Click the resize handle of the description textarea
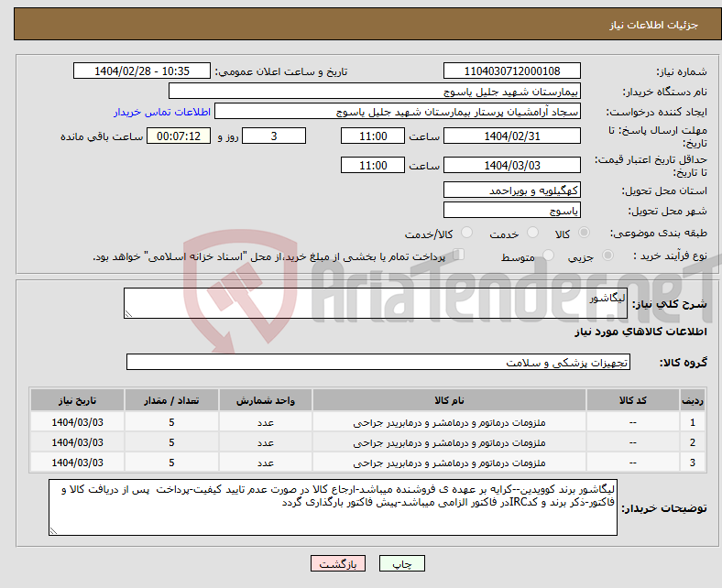722x588 pixels. [128, 314]
